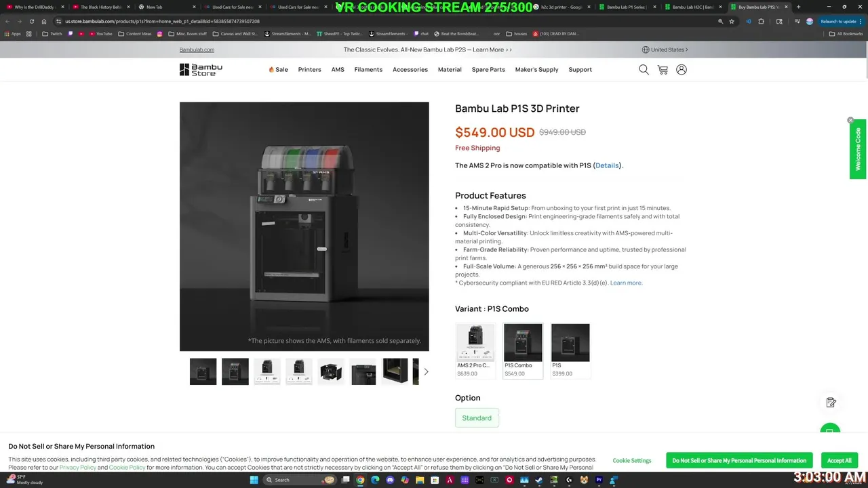Open the Cookie Policy link
The image size is (868, 488).
[127, 468]
